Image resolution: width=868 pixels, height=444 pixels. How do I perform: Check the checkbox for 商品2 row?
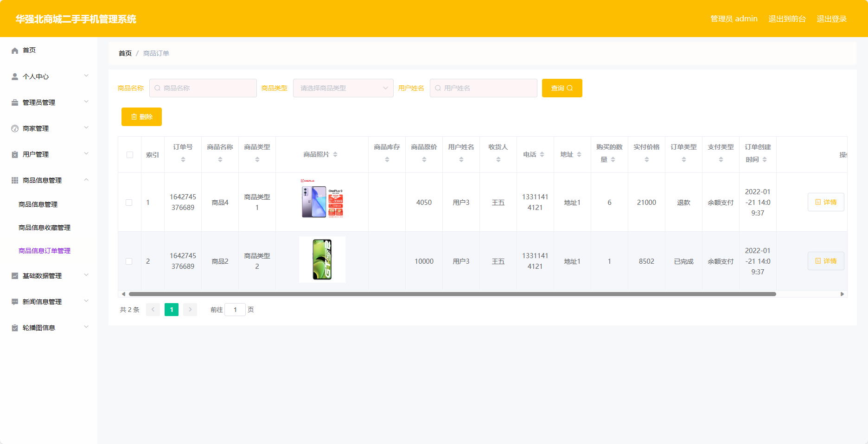(x=129, y=261)
